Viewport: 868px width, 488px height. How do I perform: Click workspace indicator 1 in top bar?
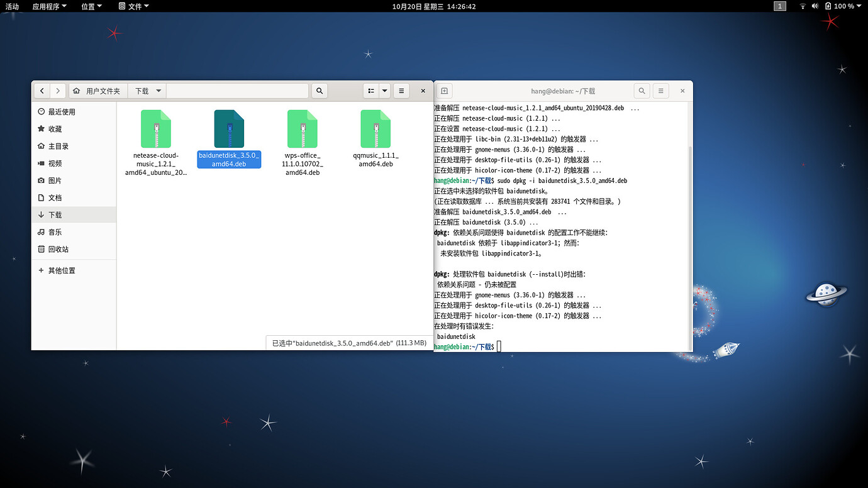click(780, 6)
